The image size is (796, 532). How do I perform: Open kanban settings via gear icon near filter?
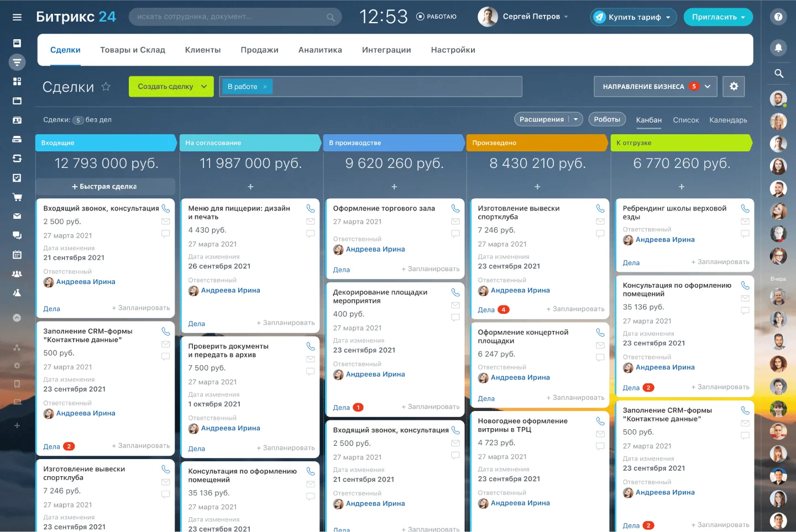(x=734, y=86)
